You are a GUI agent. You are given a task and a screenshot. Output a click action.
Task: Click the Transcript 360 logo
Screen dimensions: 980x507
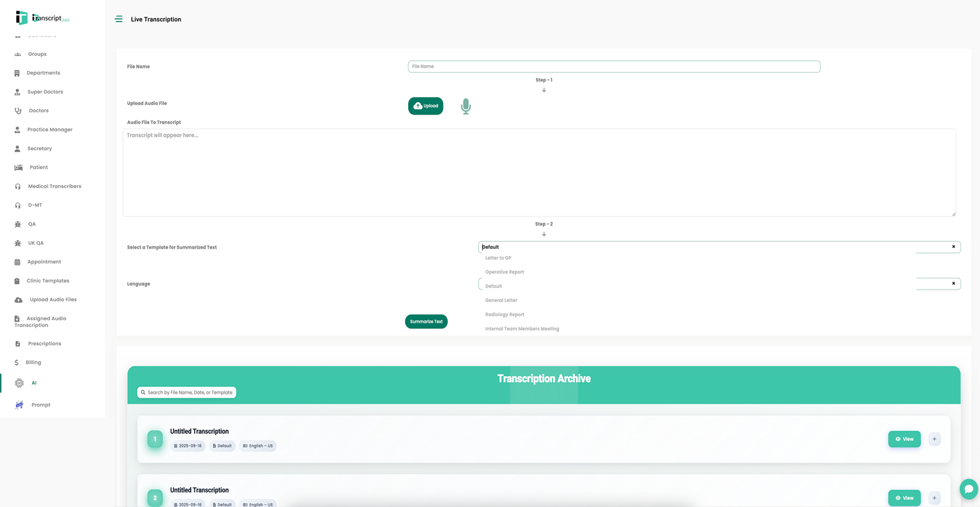(42, 18)
